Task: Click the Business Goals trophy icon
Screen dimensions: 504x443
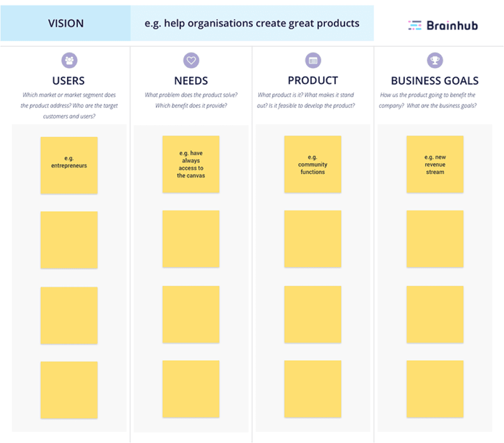Action: click(435, 61)
